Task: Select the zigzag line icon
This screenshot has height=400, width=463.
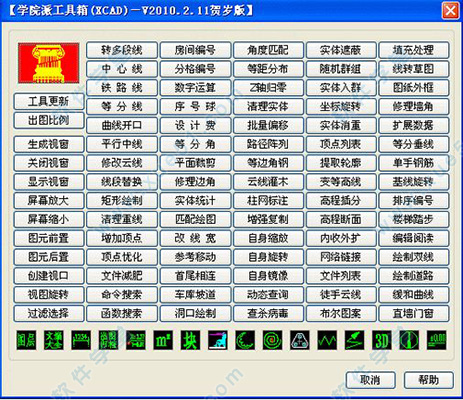Action: (327, 340)
